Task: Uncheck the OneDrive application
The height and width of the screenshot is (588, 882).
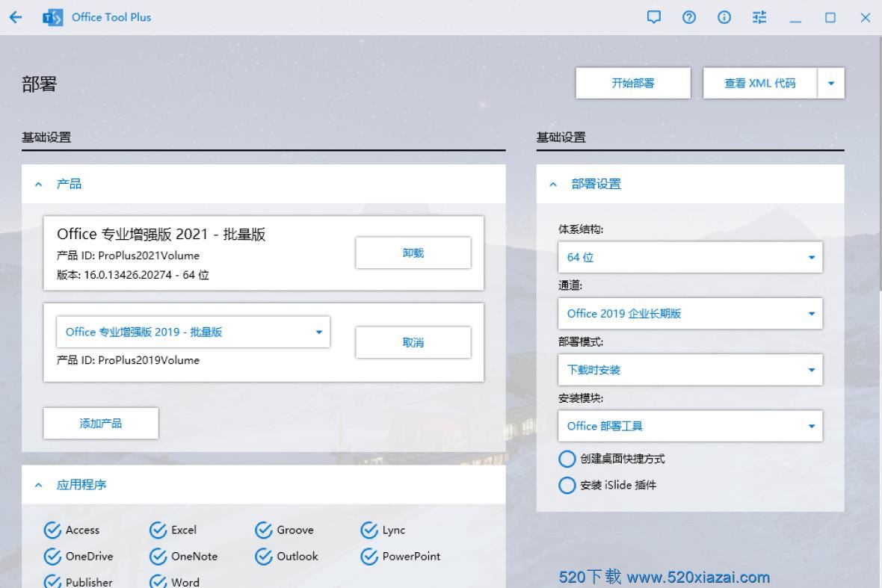Action: [x=52, y=556]
